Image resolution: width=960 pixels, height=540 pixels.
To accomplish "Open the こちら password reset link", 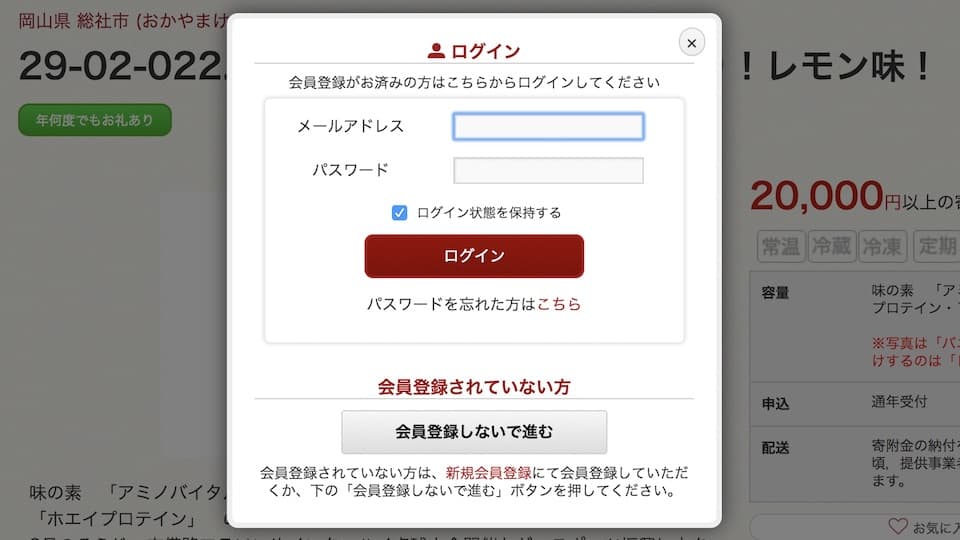I will 558,304.
